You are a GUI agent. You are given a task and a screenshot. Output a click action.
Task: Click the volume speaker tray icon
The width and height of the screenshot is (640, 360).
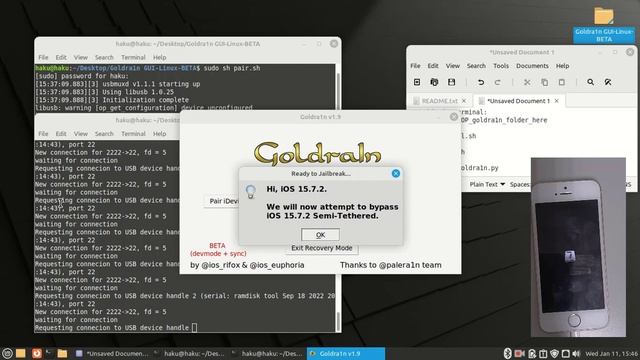(x=576, y=353)
